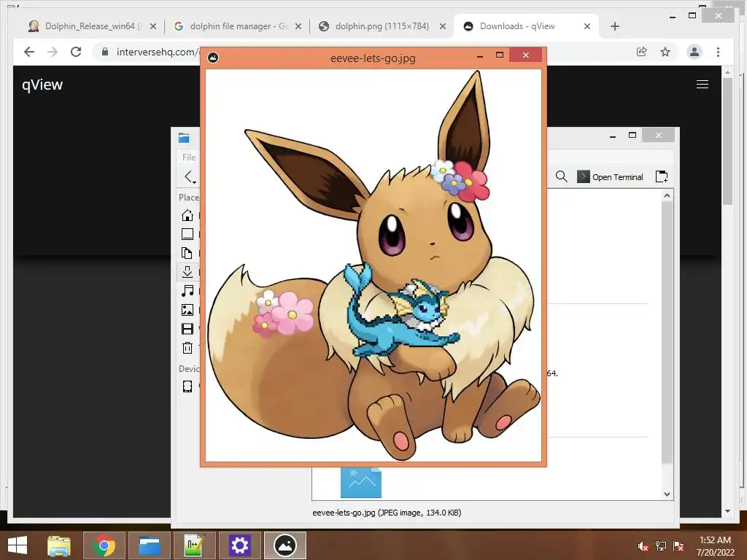The width and height of the screenshot is (747, 560).
Task: Close the Dolphin_Release_win64 tab
Action: (153, 27)
